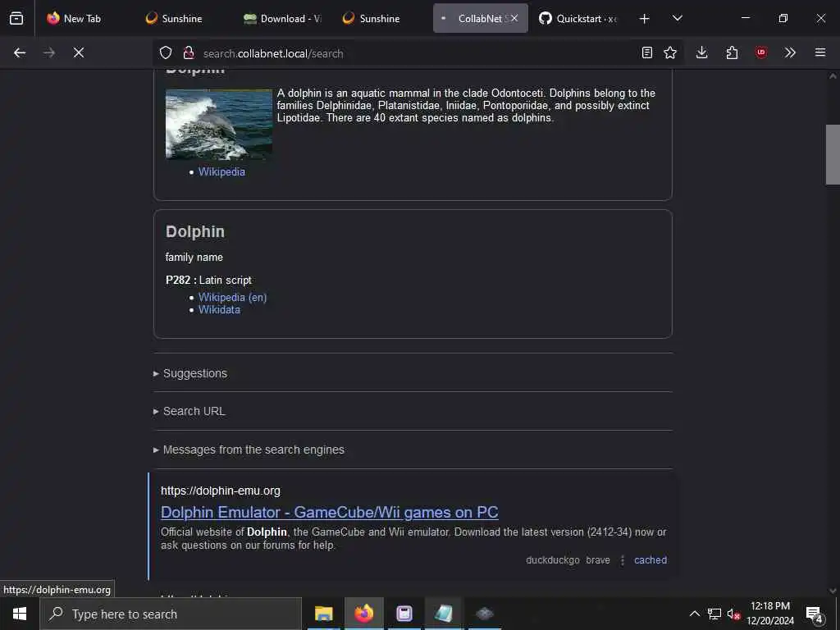List all open tabs

click(x=678, y=18)
